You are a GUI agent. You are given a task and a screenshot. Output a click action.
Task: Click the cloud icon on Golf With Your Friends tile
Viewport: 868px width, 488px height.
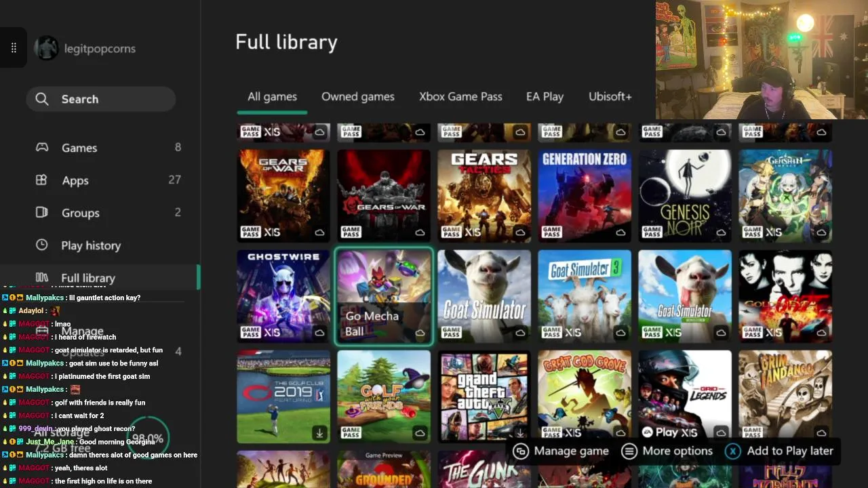pyautogui.click(x=420, y=432)
